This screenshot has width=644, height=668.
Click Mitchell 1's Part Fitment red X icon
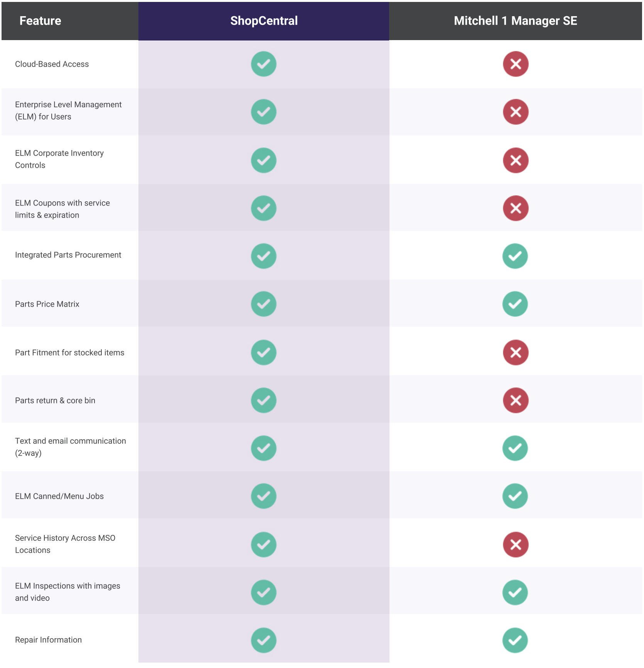[x=515, y=352]
